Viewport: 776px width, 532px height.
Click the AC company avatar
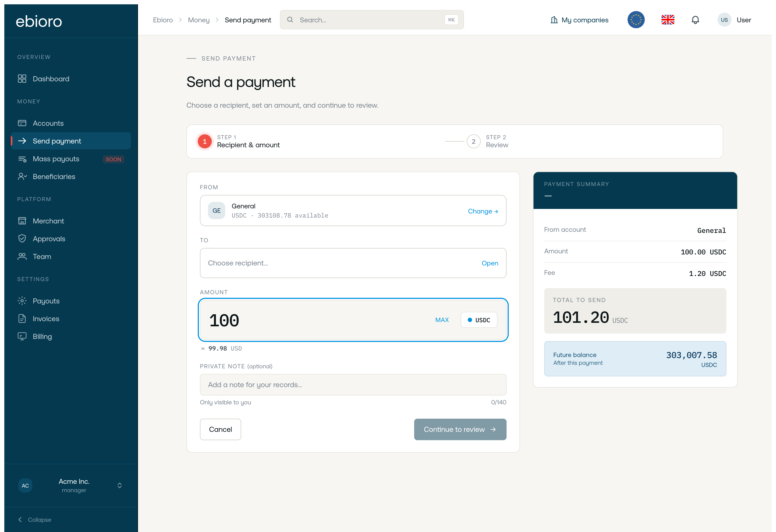(x=25, y=485)
